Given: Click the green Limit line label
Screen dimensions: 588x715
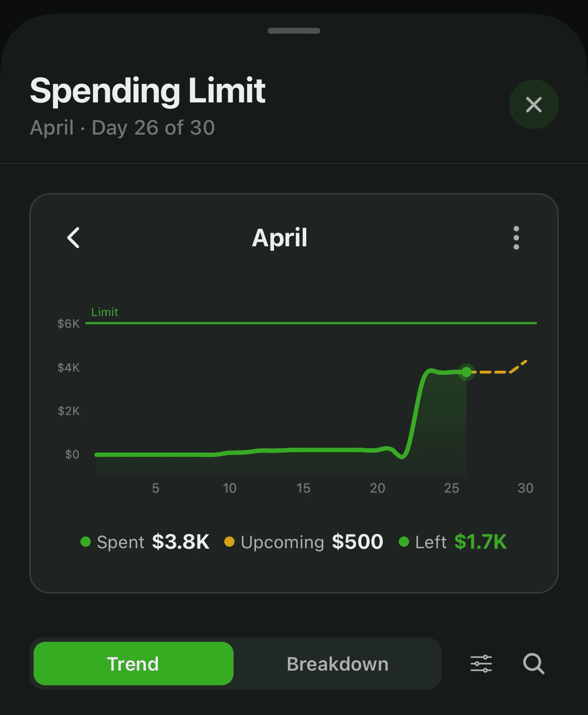Looking at the screenshot, I should pos(105,312).
